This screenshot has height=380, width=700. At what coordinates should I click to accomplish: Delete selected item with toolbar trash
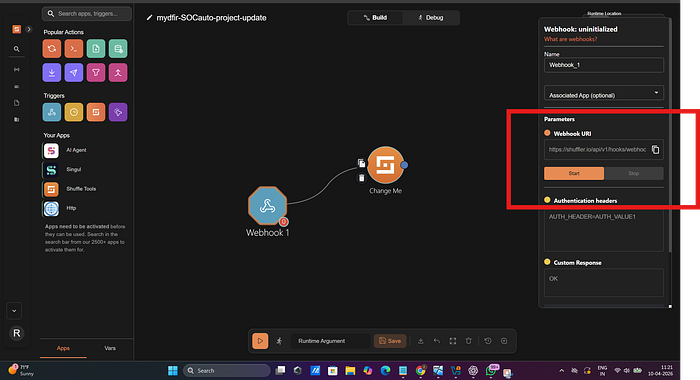(469, 341)
